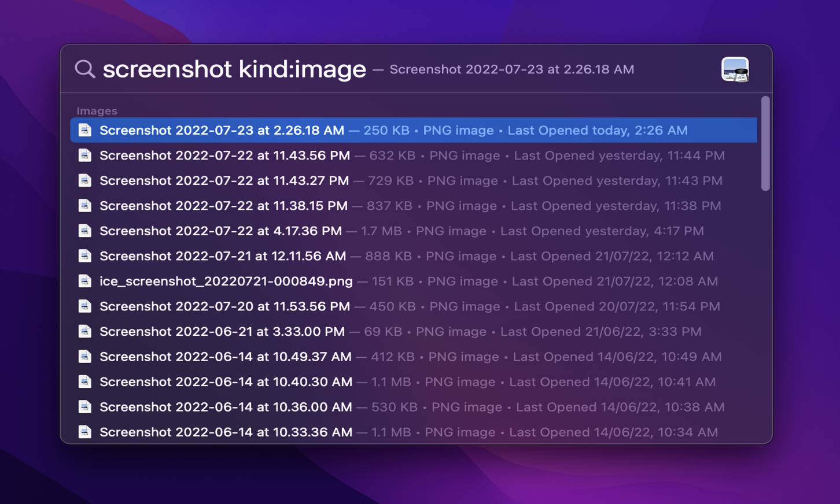Select Screenshot 2022-06-14 at 10.33.36 AM result

click(x=414, y=432)
